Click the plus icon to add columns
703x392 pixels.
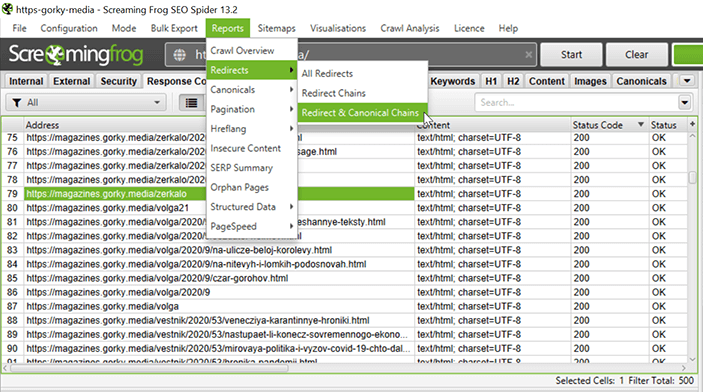point(692,124)
